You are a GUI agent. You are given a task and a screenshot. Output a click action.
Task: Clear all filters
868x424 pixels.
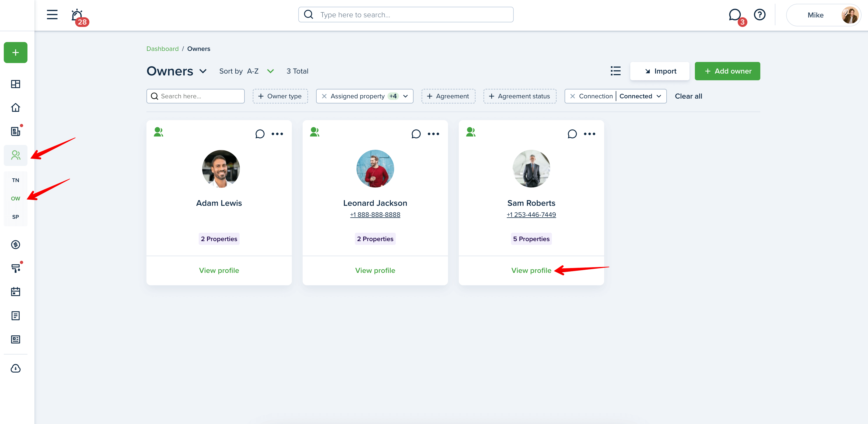coord(688,96)
